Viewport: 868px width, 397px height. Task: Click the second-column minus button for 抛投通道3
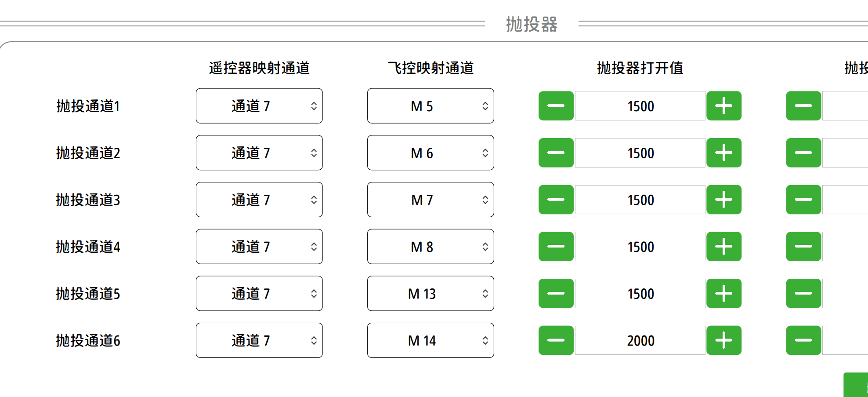pyautogui.click(x=803, y=200)
